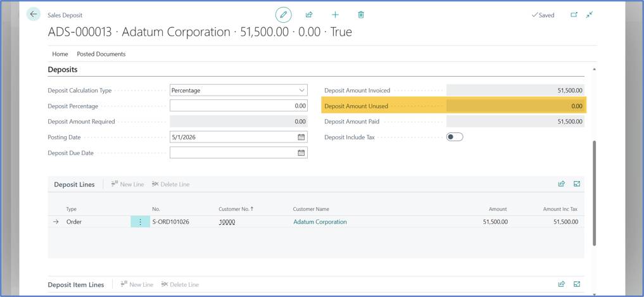Viewport: 644px width, 297px height.
Task: Expand Deposit Lines part to full view
Action: (577, 184)
